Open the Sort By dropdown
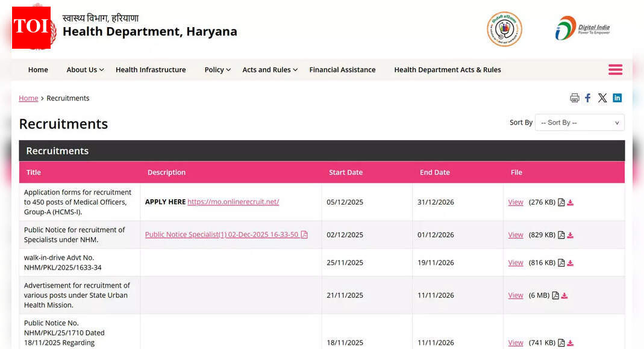The height and width of the screenshot is (349, 644). [x=579, y=122]
